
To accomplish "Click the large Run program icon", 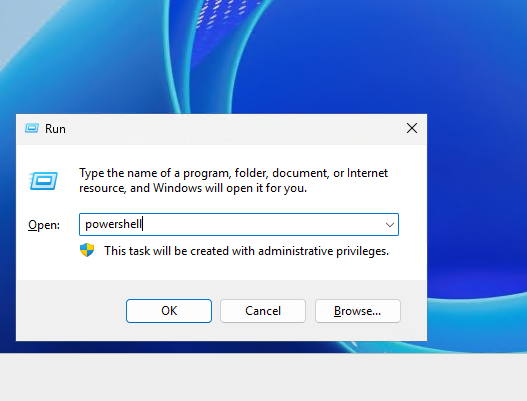I will 43,181.
